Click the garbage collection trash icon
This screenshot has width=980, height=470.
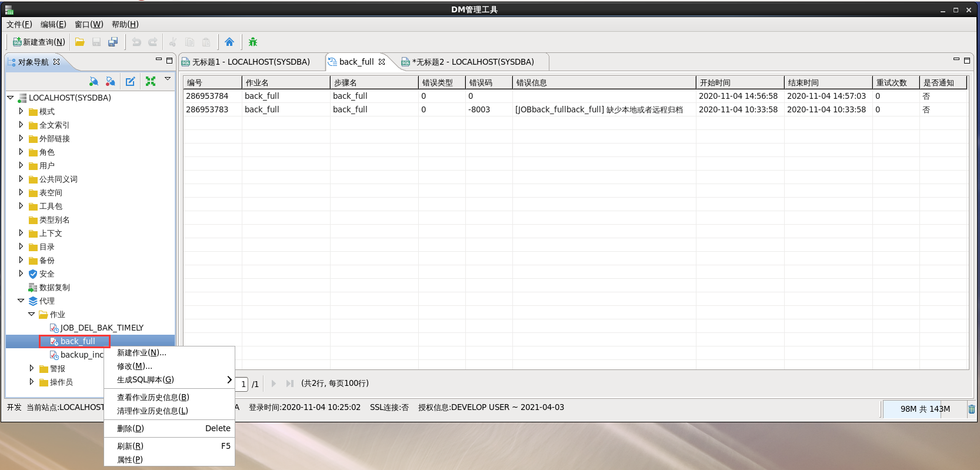(x=972, y=409)
